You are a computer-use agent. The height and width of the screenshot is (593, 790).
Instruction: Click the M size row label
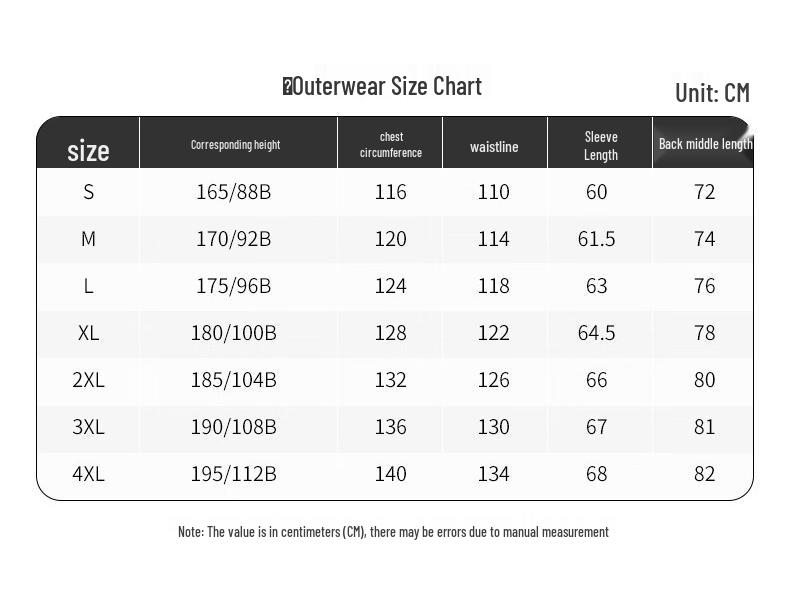point(88,239)
